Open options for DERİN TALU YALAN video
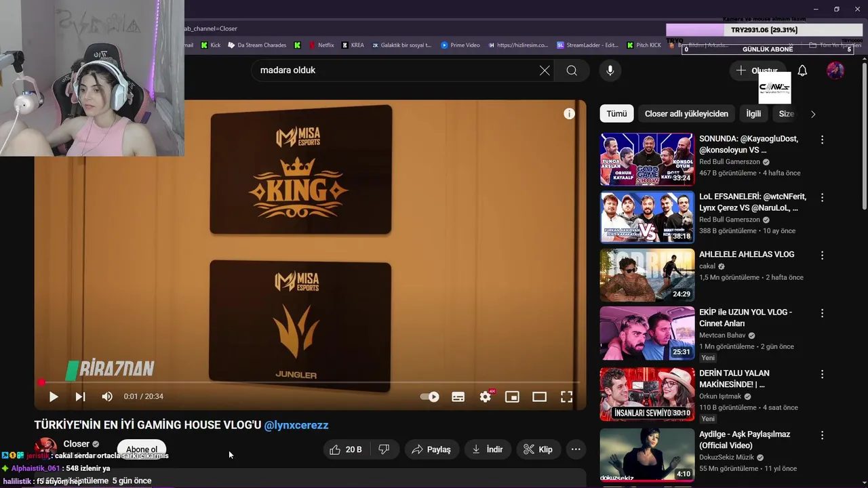Screen dimensions: 868x488 pyautogui.click(x=822, y=374)
